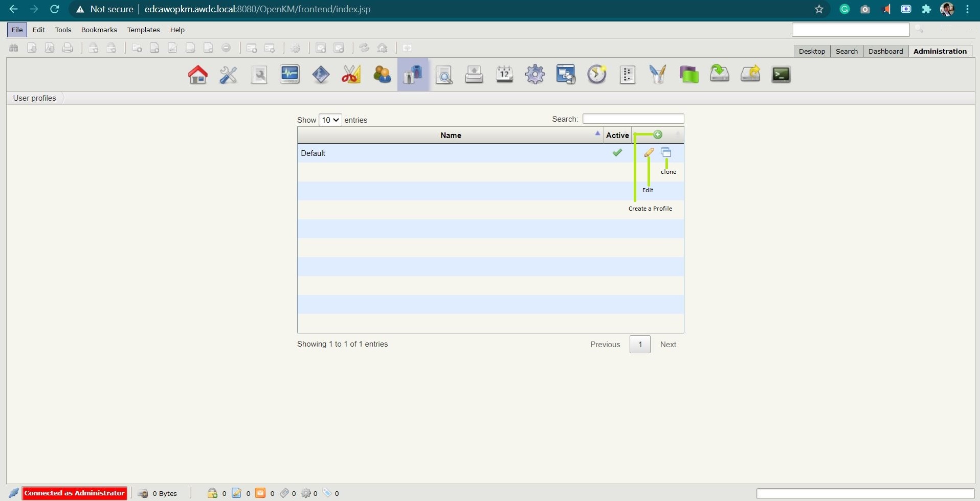Open the Home administration icon

coord(198,75)
